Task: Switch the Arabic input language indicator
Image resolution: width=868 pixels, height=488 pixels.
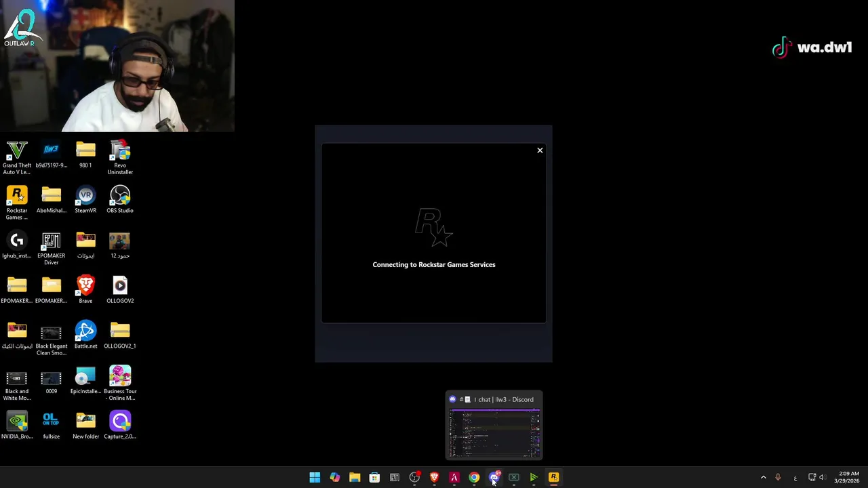Action: [795, 477]
